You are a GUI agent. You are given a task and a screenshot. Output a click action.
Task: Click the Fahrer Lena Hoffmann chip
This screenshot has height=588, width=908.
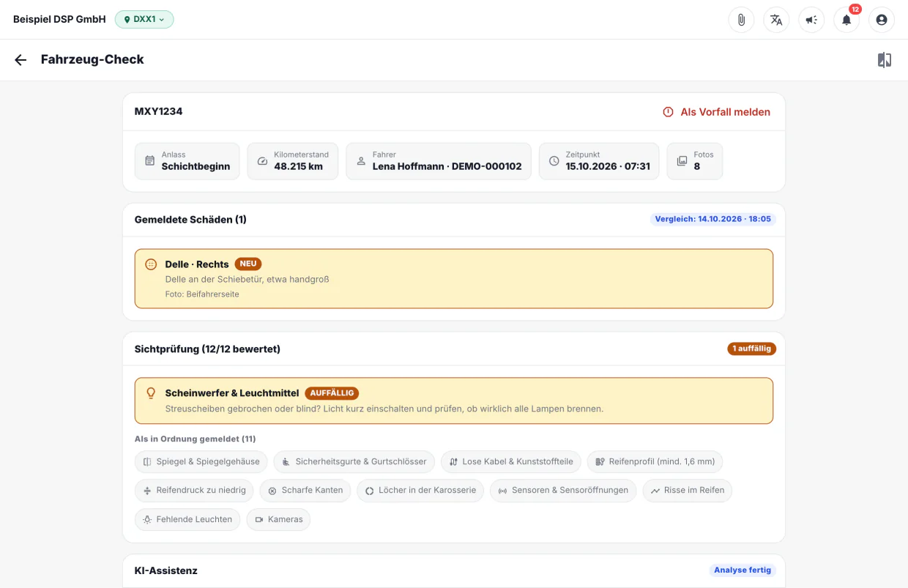tap(439, 161)
